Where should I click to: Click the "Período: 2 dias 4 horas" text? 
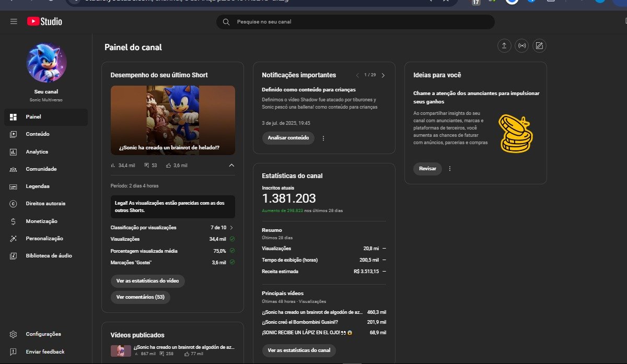coord(135,186)
